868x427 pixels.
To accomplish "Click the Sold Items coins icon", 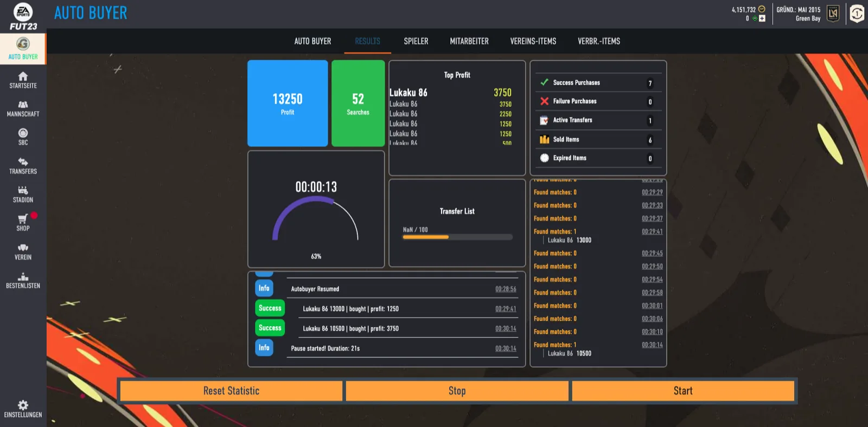I will (544, 139).
